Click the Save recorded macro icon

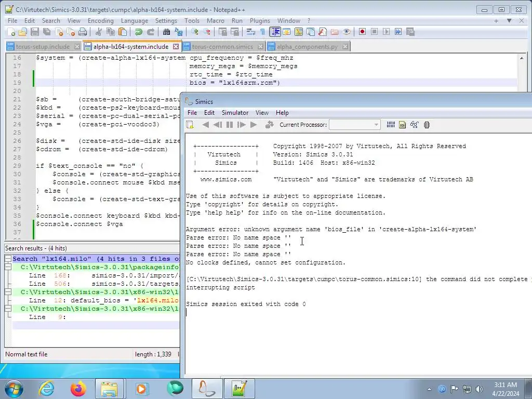410,32
